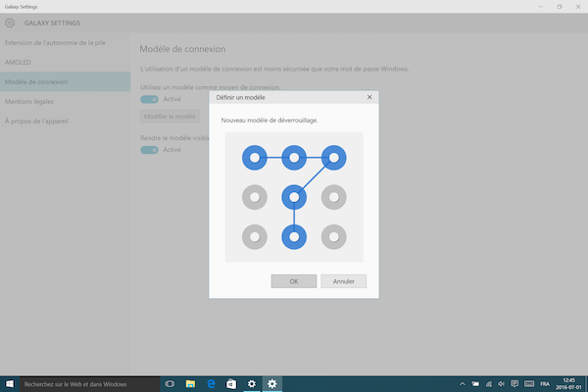Click the Galaxy Settings gear icon
This screenshot has height=392, width=588.
point(10,23)
